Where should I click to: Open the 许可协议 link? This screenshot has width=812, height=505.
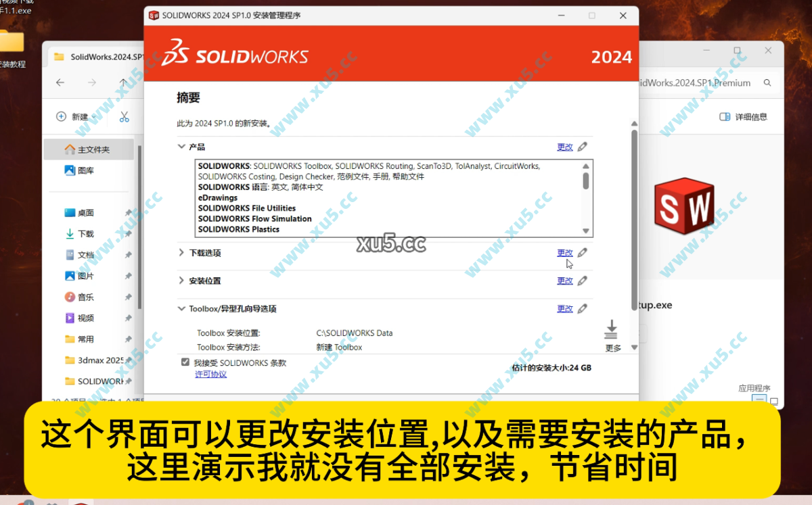[x=210, y=373]
